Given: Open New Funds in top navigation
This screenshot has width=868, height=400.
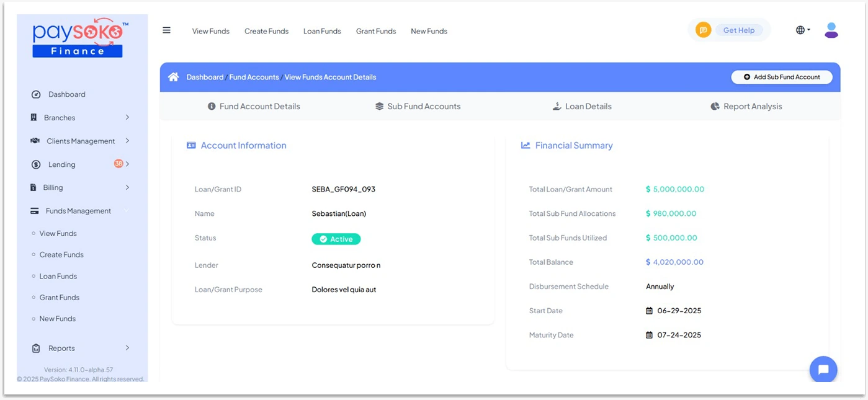Looking at the screenshot, I should tap(429, 31).
